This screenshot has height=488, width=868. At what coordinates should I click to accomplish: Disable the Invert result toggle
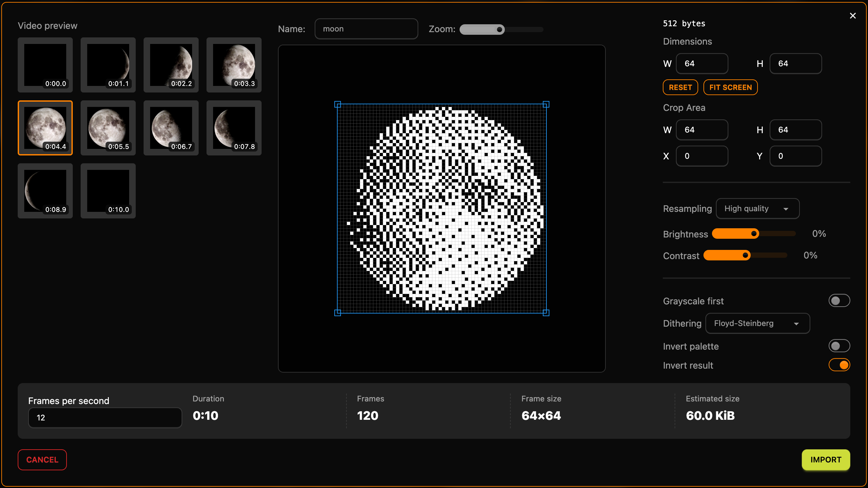coord(839,365)
